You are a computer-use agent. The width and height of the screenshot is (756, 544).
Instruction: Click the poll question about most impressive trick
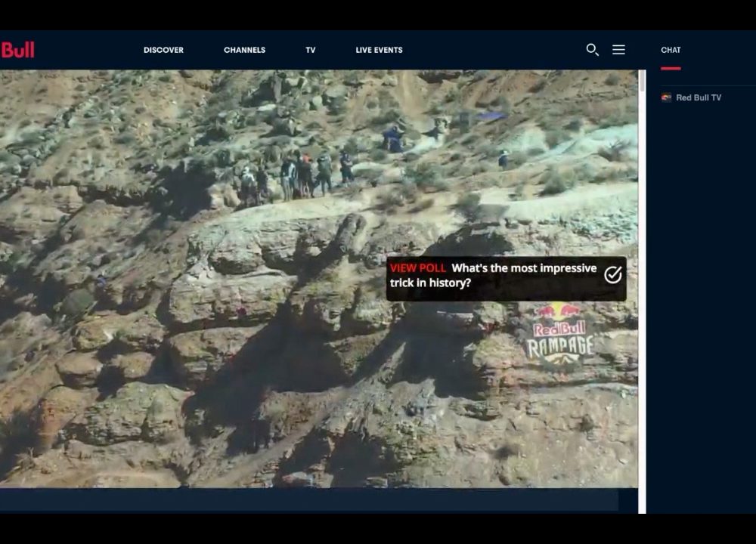(x=494, y=275)
